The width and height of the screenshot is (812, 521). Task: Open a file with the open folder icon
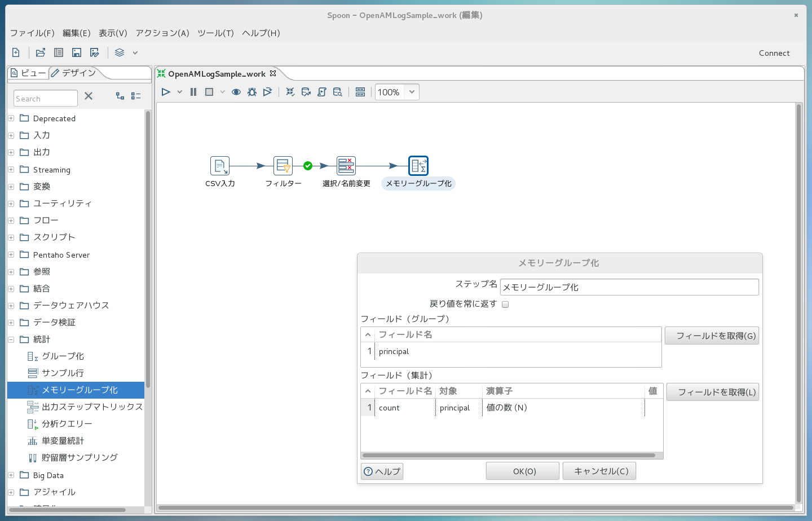pos(40,52)
